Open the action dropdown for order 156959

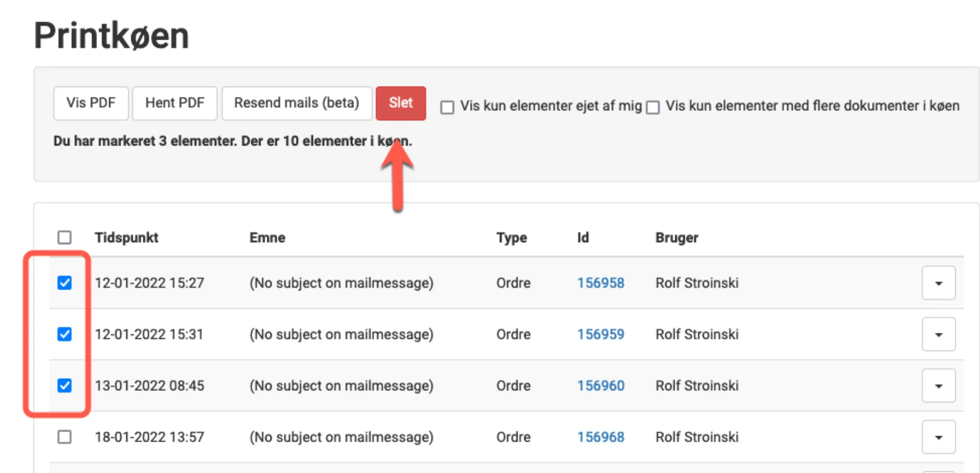pos(938,334)
